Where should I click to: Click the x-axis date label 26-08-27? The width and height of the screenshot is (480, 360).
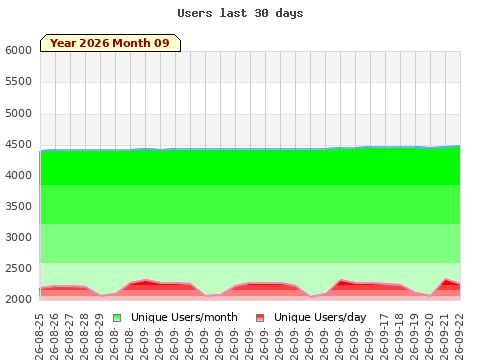coord(69,337)
